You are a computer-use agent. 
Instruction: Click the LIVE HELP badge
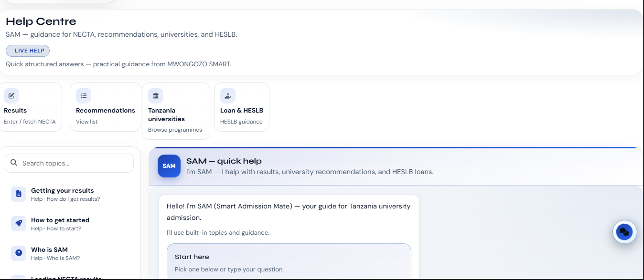tap(28, 51)
